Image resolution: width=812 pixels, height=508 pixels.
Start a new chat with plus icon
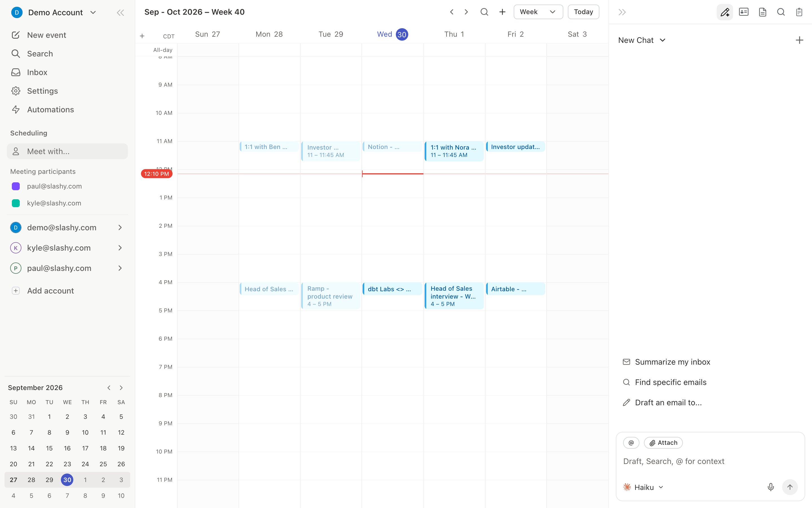[x=799, y=40]
